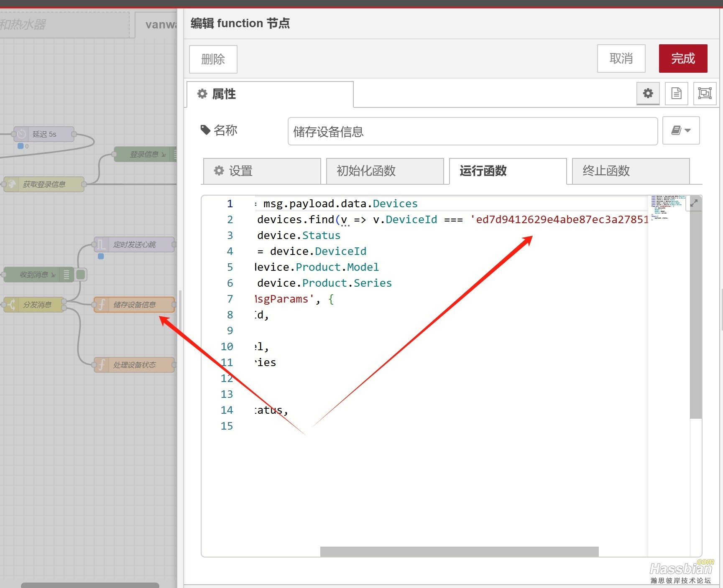Click the clock icon on 延迟 5s node
Viewport: 723px width, 588px height.
[x=21, y=134]
